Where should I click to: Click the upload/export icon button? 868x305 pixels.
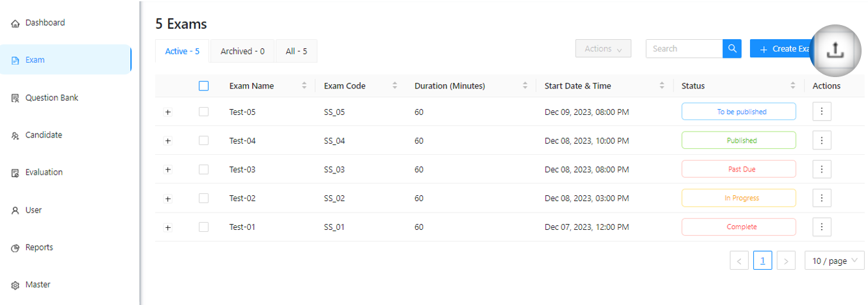834,49
